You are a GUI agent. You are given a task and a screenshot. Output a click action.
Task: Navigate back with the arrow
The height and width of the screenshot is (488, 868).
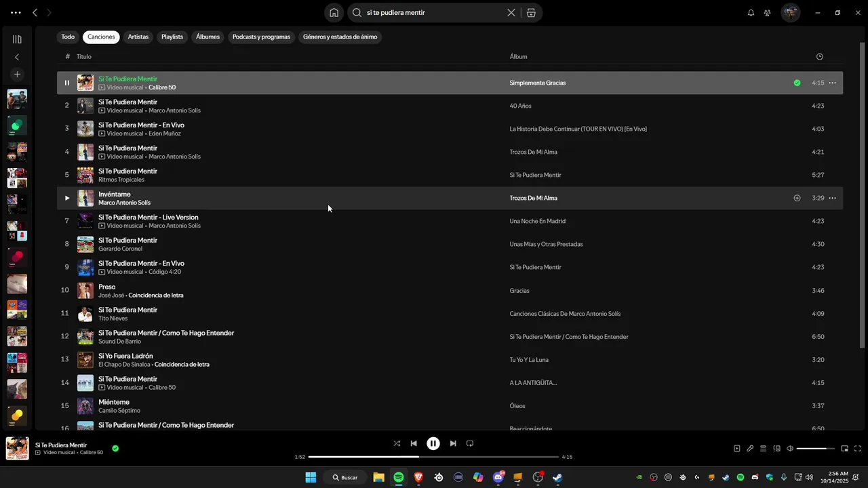(x=35, y=12)
